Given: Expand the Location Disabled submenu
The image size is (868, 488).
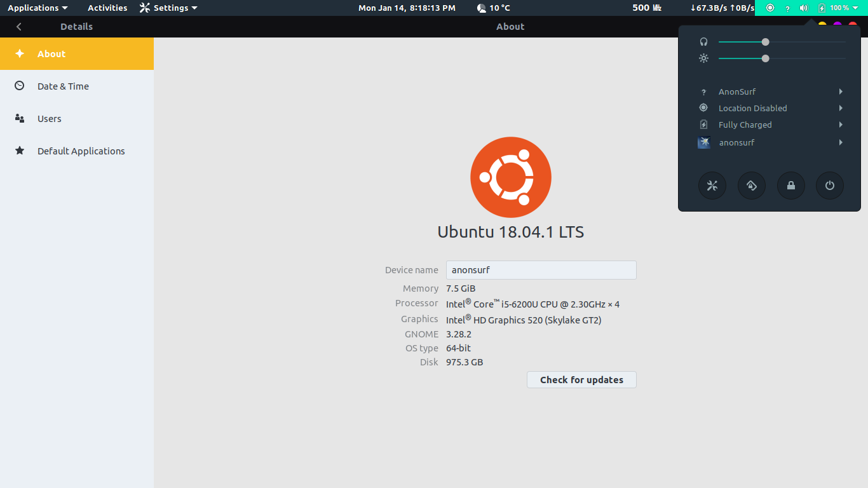Looking at the screenshot, I should click(770, 108).
